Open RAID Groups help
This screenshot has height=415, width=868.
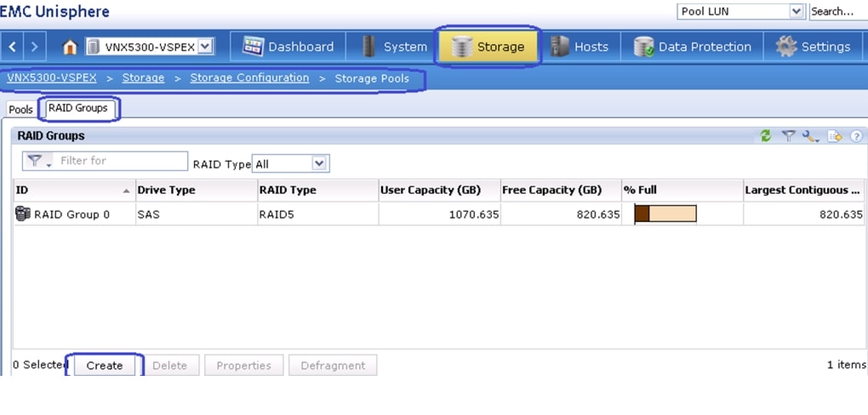click(856, 136)
